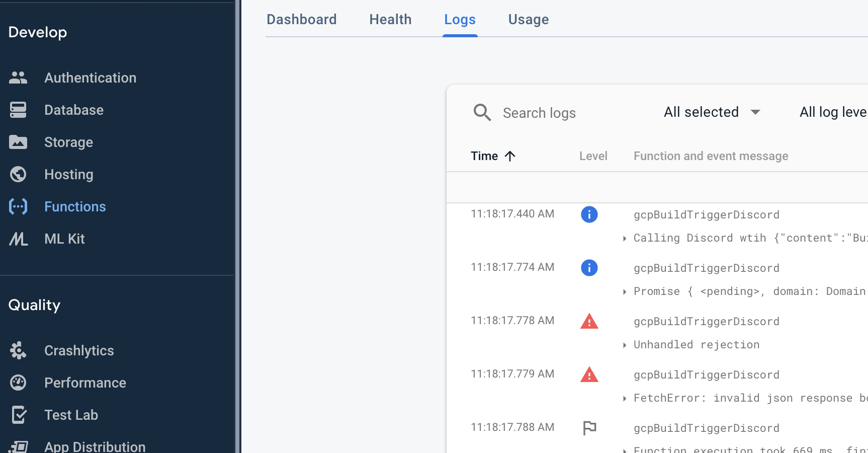The width and height of the screenshot is (868, 453).
Task: Click the Database stack icon
Action: (18, 110)
